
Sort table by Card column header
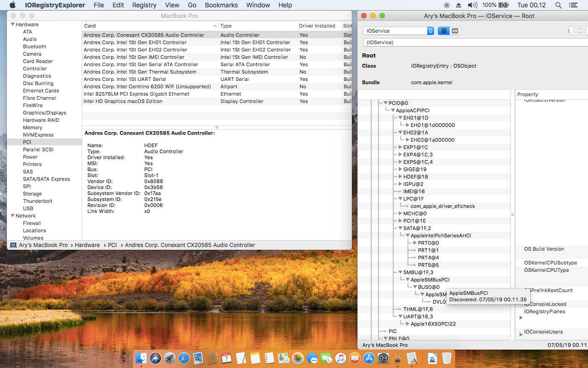tap(150, 26)
